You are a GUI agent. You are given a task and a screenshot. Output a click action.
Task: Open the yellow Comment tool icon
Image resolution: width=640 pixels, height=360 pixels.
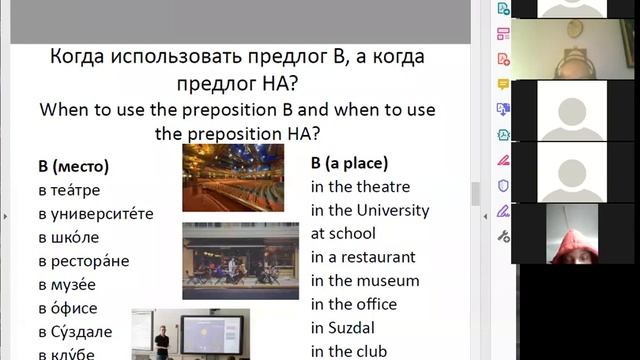(x=503, y=84)
